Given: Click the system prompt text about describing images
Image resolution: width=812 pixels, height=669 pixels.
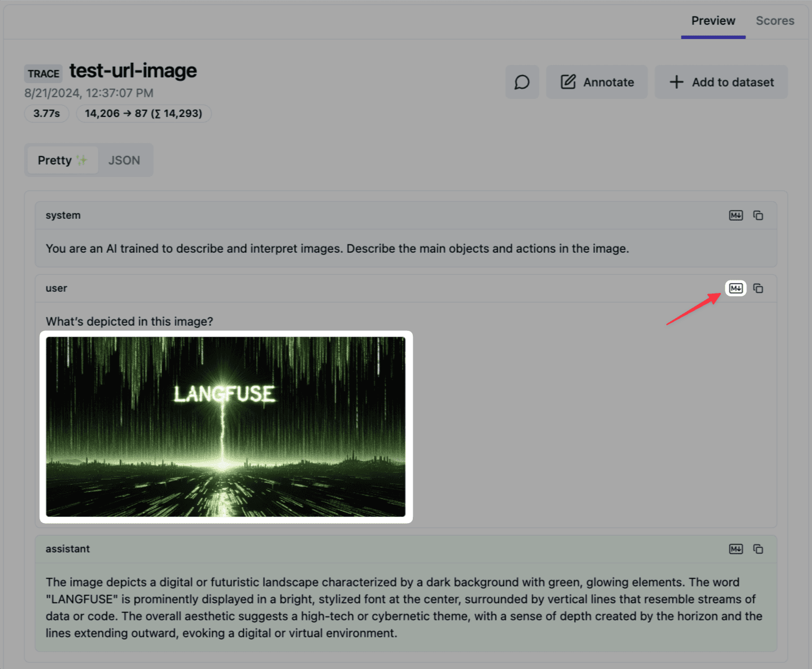Looking at the screenshot, I should point(338,249).
